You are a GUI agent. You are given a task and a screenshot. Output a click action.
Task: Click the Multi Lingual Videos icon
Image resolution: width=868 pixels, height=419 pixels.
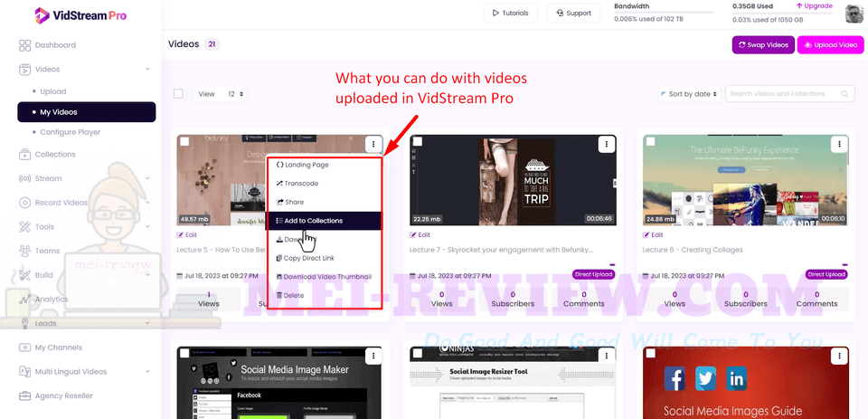(25, 372)
